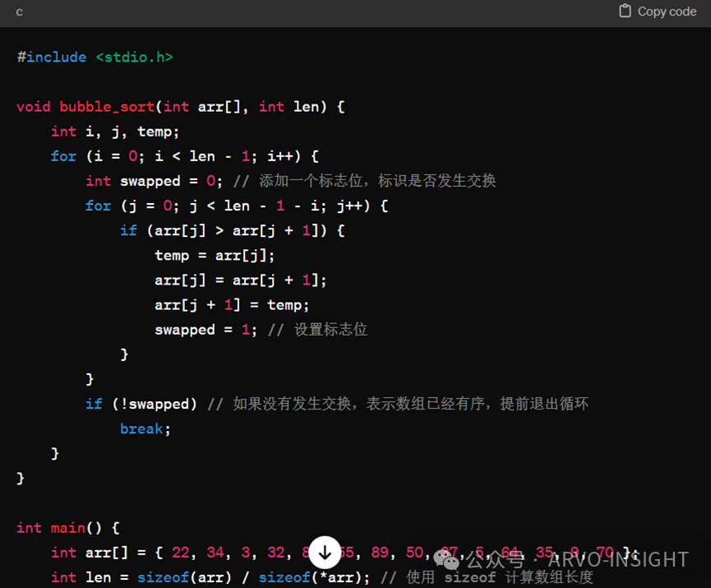This screenshot has height=588, width=711.
Task: Click the bubble_sort function name
Action: click(x=107, y=106)
